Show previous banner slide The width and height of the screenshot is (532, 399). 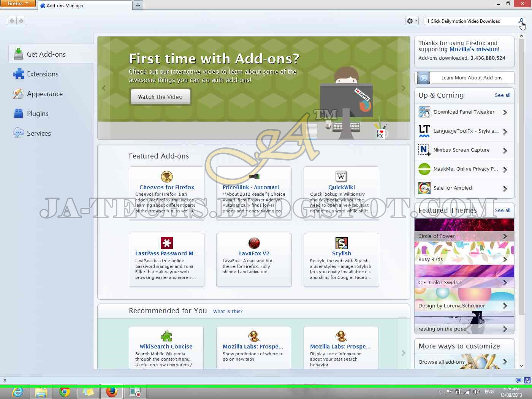(103, 88)
